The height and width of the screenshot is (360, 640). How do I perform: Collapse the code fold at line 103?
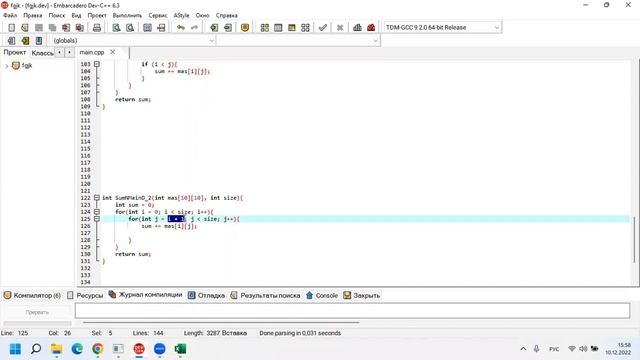(97, 64)
